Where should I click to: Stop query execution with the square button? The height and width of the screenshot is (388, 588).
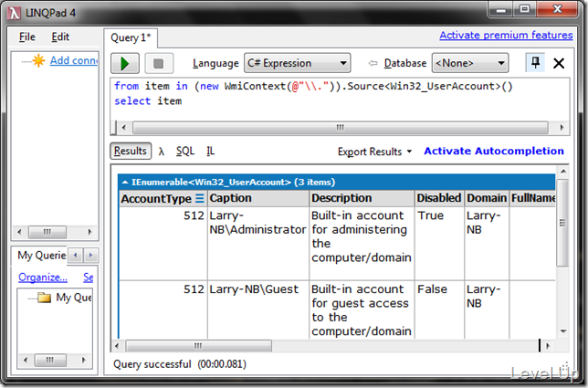click(x=159, y=63)
